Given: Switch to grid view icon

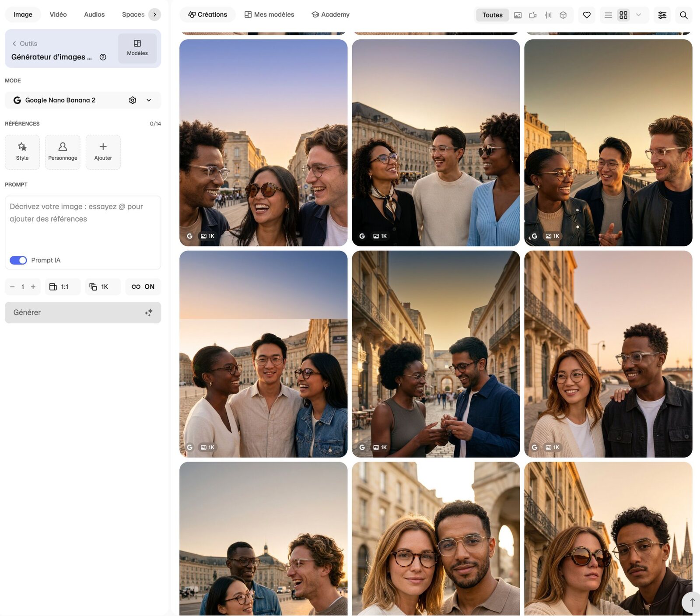Looking at the screenshot, I should coord(623,15).
